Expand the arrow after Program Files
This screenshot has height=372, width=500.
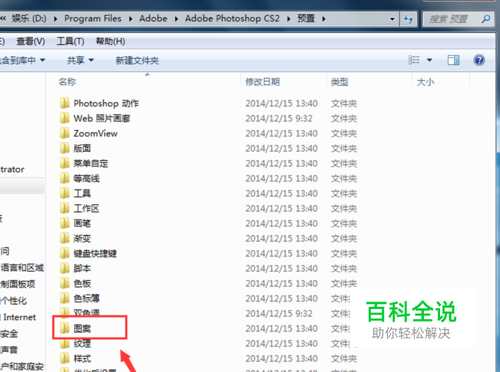[x=131, y=19]
